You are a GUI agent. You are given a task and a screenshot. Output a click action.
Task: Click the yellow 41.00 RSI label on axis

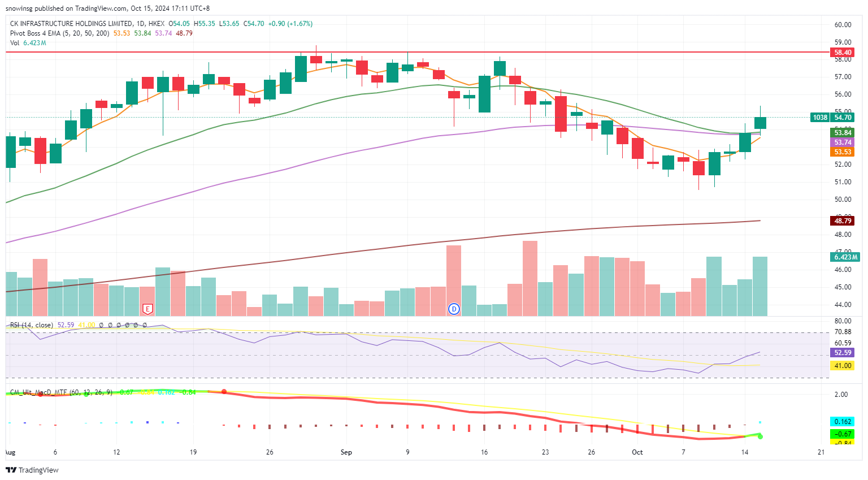coord(842,366)
